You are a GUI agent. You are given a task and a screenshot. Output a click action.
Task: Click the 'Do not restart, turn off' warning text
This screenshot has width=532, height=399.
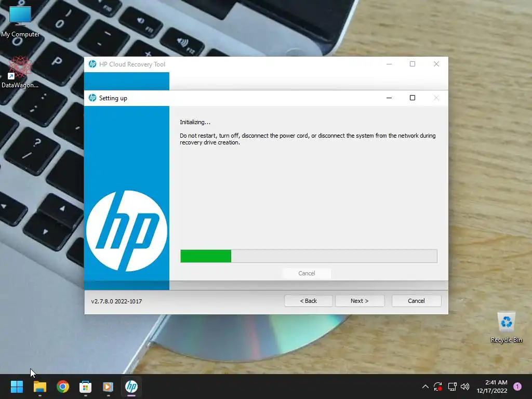pos(308,139)
